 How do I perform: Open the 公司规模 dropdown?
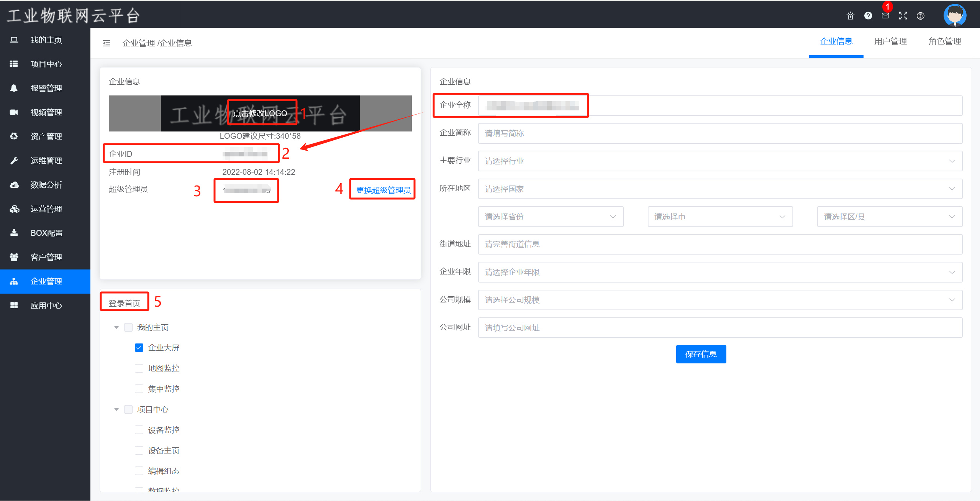(x=720, y=300)
